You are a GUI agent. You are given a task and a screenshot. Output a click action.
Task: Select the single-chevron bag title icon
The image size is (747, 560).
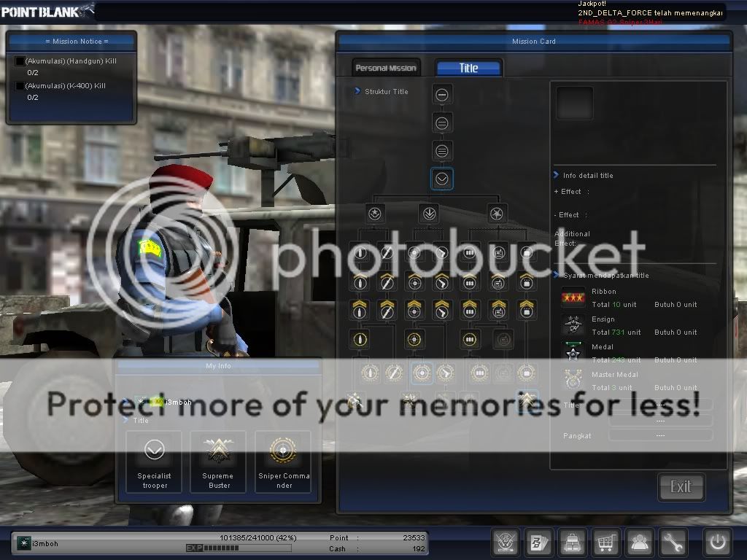pyautogui.click(x=527, y=281)
